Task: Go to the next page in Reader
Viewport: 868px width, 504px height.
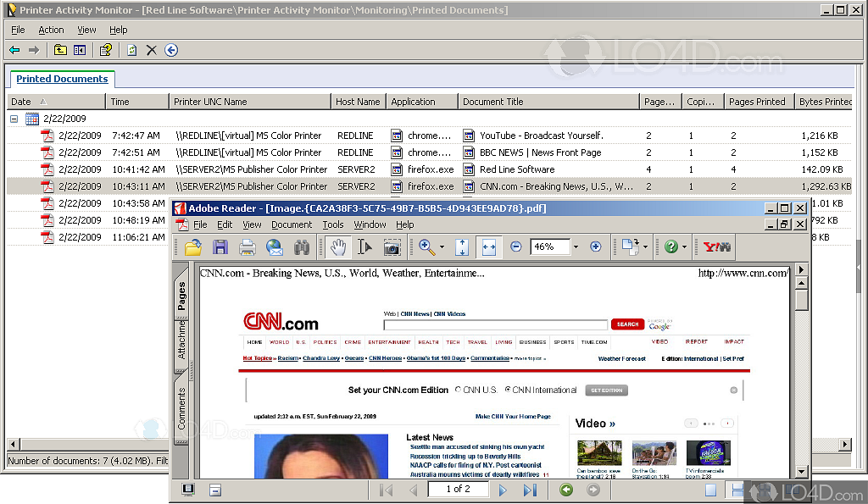Action: click(503, 490)
